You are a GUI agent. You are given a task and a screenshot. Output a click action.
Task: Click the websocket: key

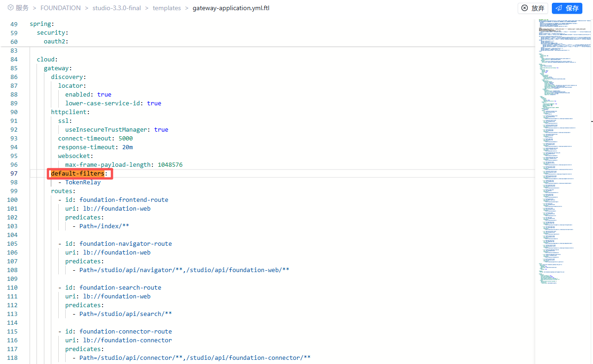point(76,156)
